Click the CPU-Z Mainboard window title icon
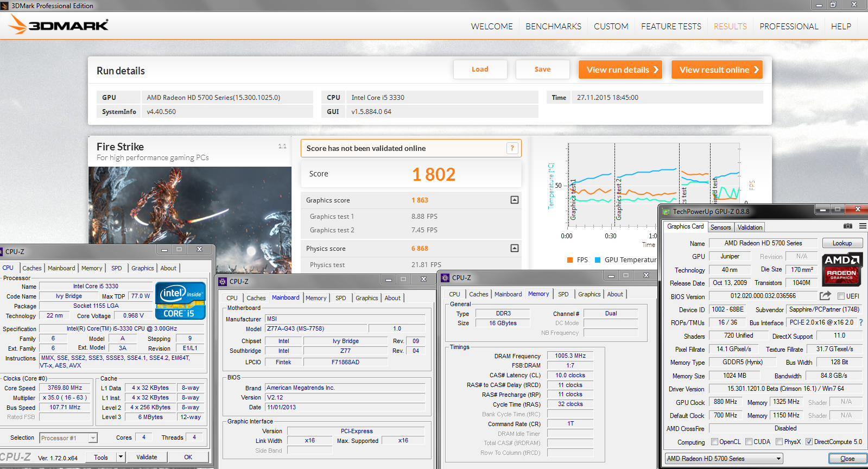868x469 pixels. pos(223,281)
